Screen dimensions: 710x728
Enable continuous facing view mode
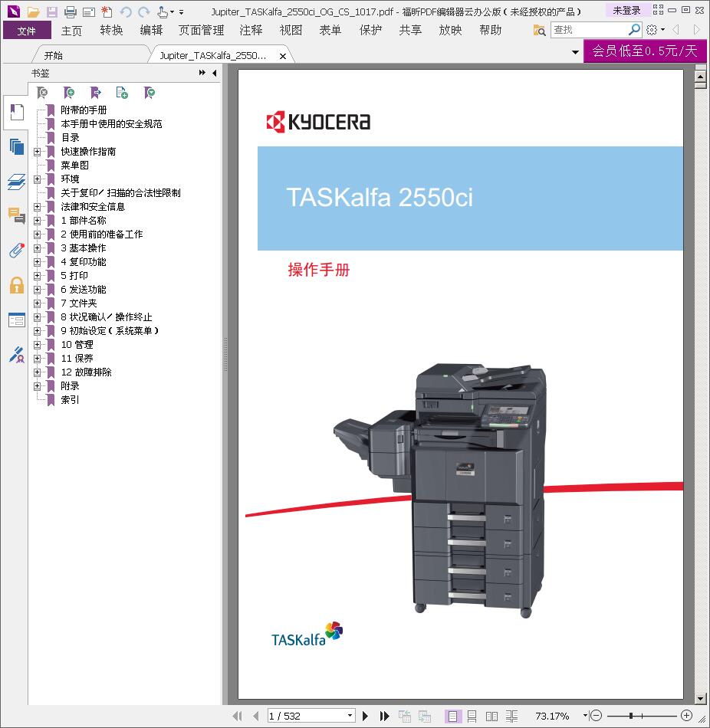tap(511, 716)
